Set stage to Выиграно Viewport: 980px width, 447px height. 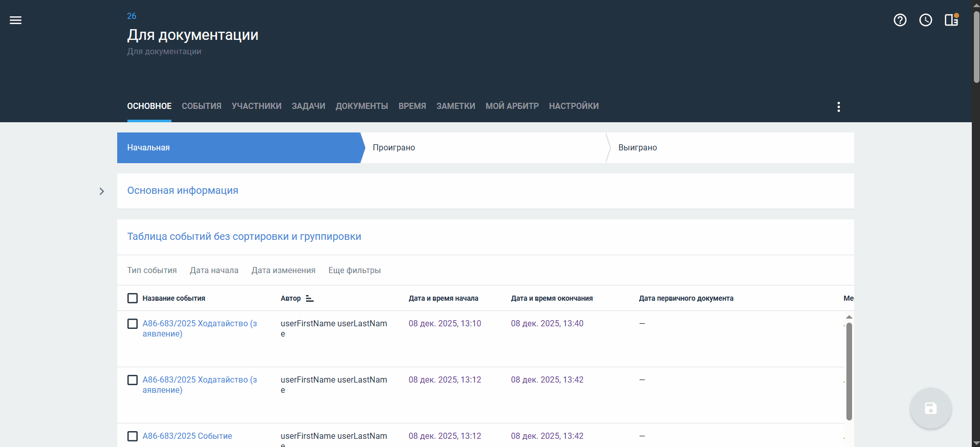(x=637, y=147)
